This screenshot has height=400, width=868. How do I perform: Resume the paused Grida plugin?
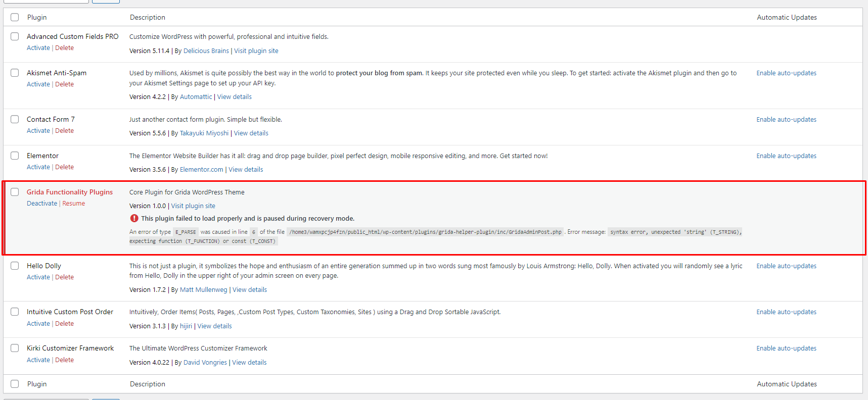tap(74, 204)
